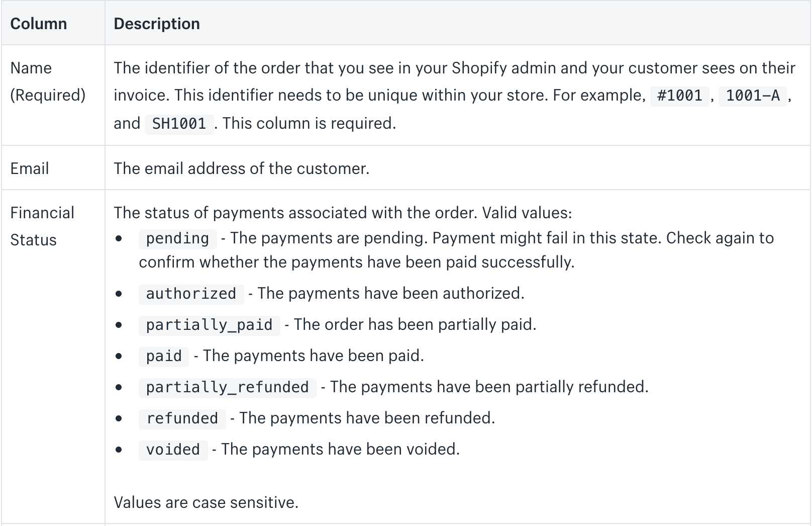Click the 1001-A code example

[753, 95]
